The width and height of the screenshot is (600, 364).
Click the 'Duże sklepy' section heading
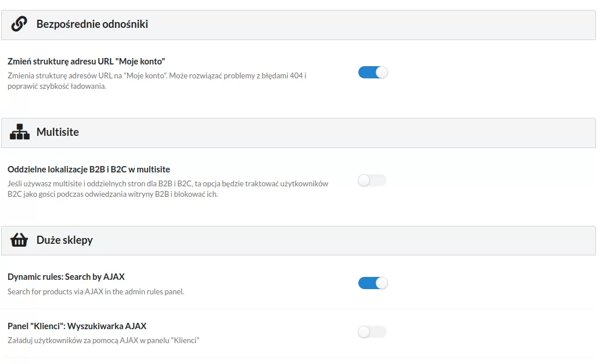click(x=64, y=240)
